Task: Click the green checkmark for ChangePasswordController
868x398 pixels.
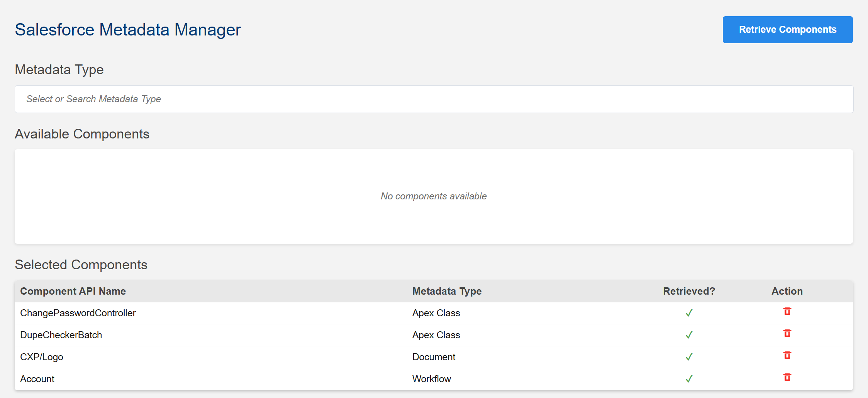Action: tap(689, 313)
